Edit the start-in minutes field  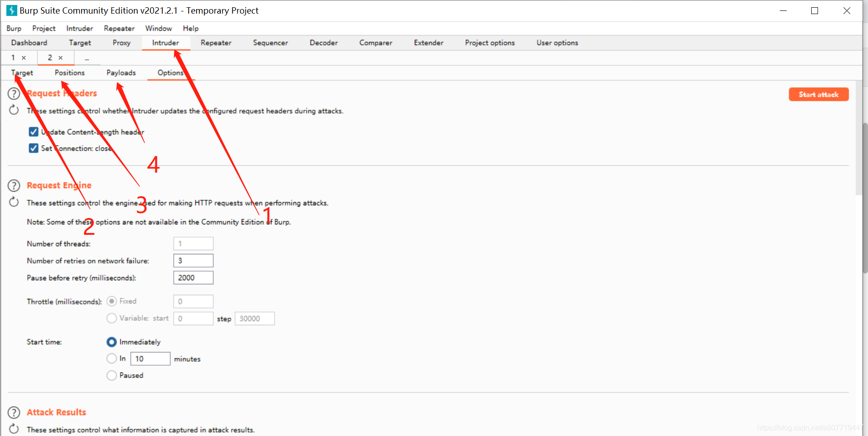pyautogui.click(x=150, y=358)
